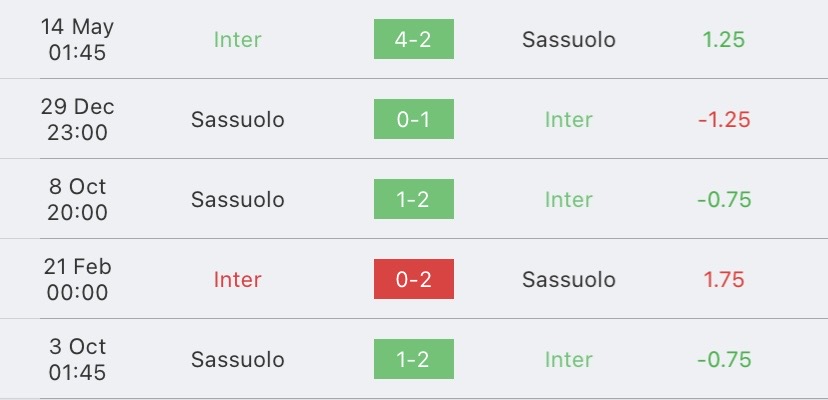Click the green 1.25 handicap value
This screenshot has height=400, width=828.
(x=724, y=40)
